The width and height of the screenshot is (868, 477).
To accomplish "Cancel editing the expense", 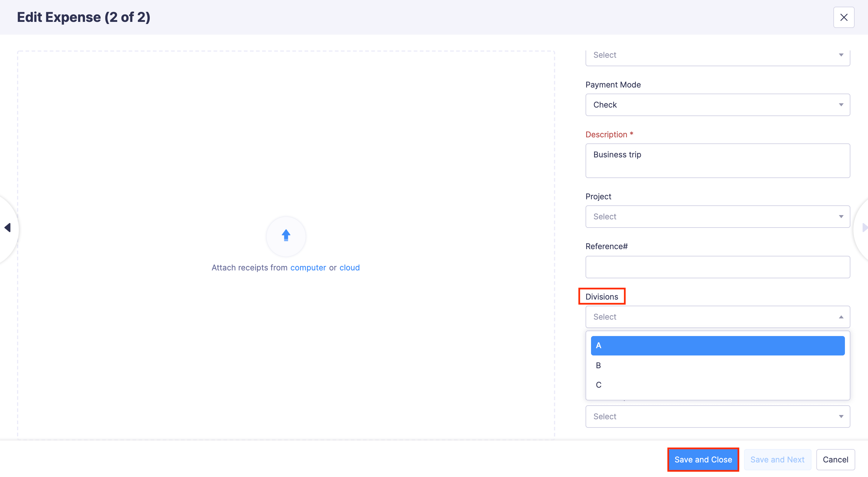I will [x=836, y=459].
